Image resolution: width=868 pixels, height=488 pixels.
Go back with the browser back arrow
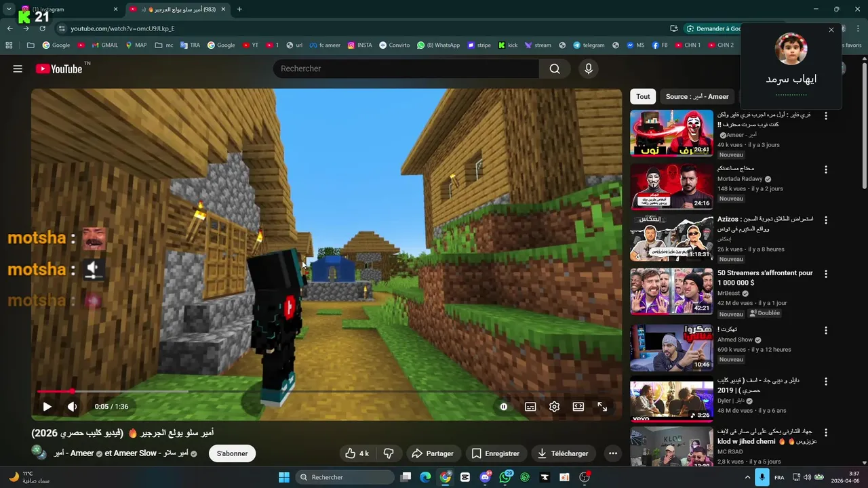point(10,28)
